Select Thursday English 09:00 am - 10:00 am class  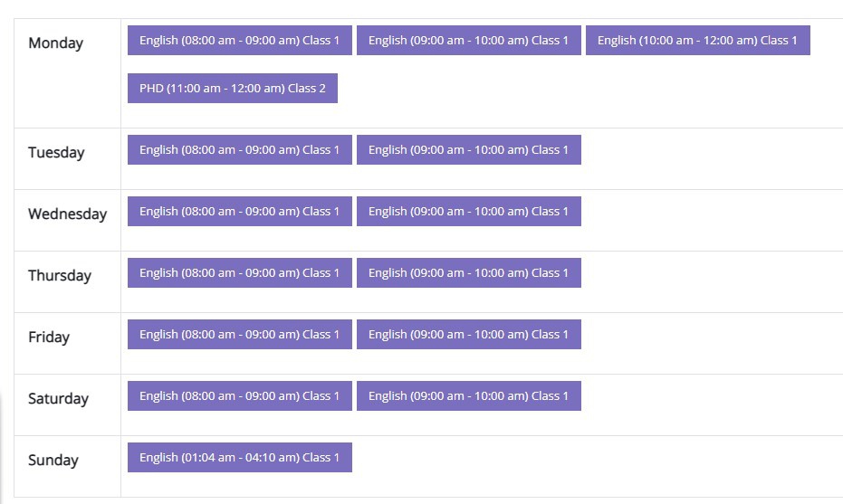pos(468,273)
